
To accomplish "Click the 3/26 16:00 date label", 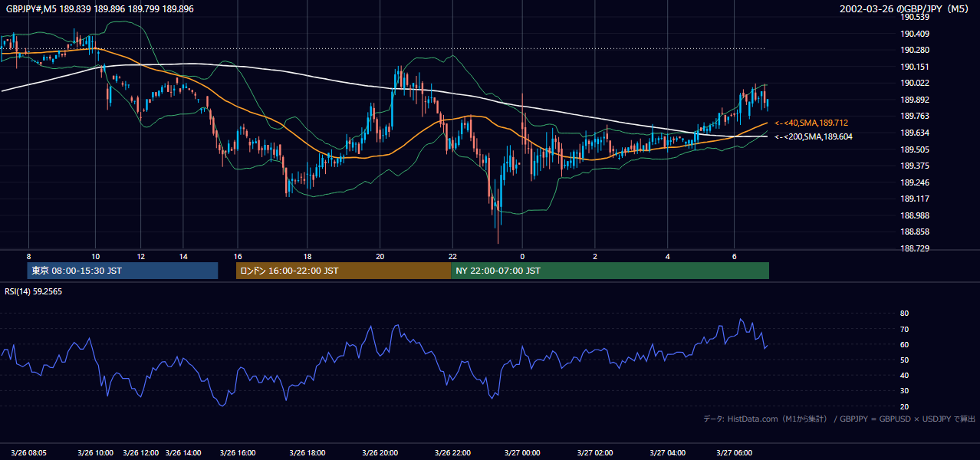I will coord(238,453).
